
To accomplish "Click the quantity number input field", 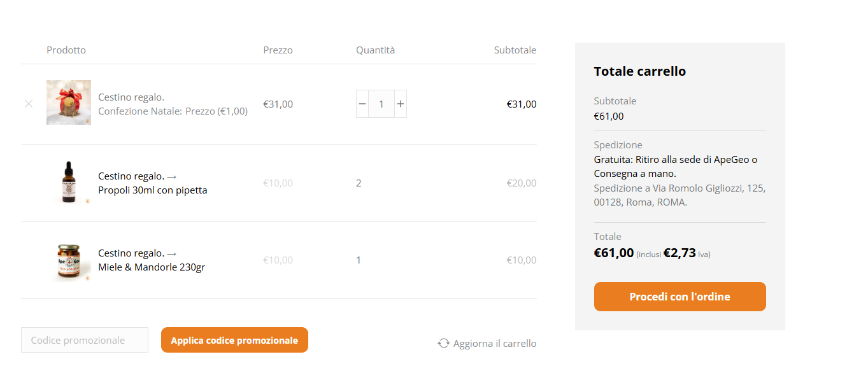I will pyautogui.click(x=381, y=104).
